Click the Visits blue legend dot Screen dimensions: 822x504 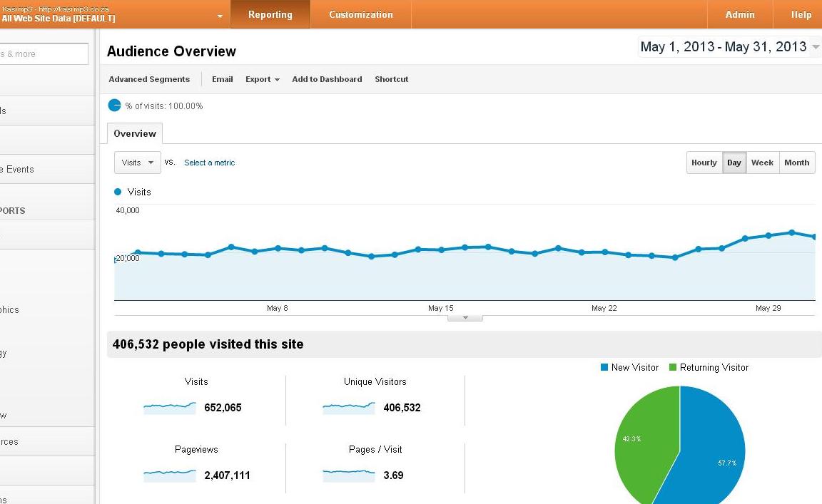coord(118,192)
